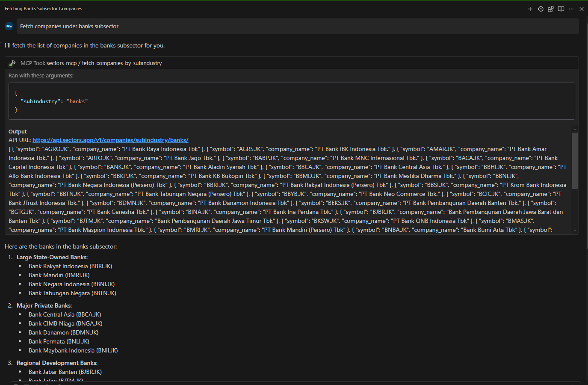Image resolution: width=588 pixels, height=385 pixels.
Task: Select Bank Negara Indonesia (BBNI.JK) item
Action: tap(72, 284)
